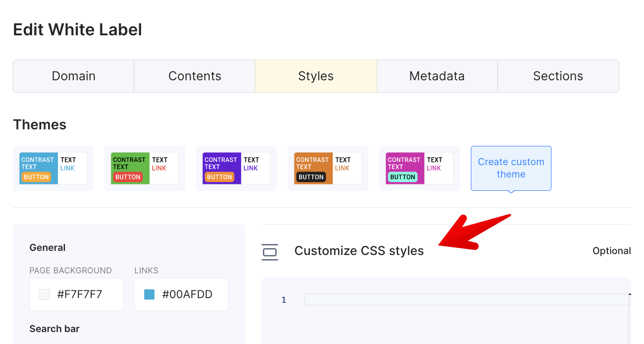Go to the Metadata tab
The width and height of the screenshot is (644, 344).
click(437, 76)
